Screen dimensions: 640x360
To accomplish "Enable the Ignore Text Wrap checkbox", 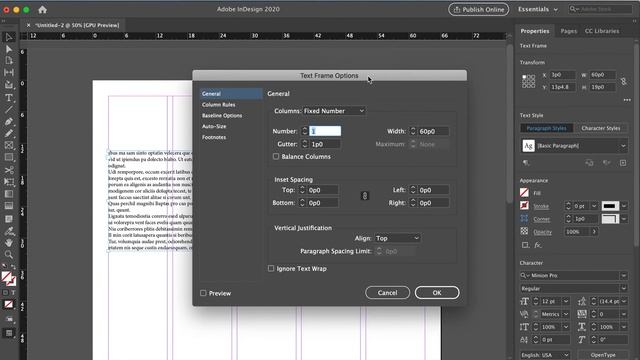I will [x=271, y=268].
